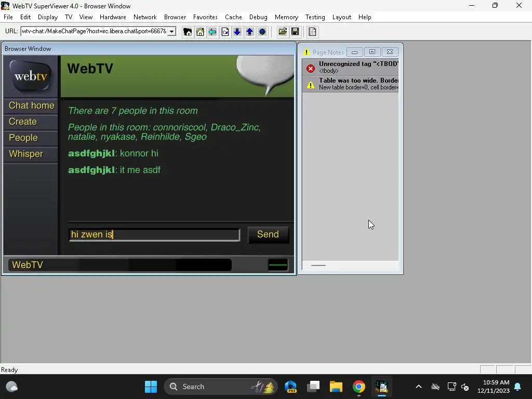Minimize the Page Notes panel
This screenshot has width=532, height=399.
click(354, 52)
